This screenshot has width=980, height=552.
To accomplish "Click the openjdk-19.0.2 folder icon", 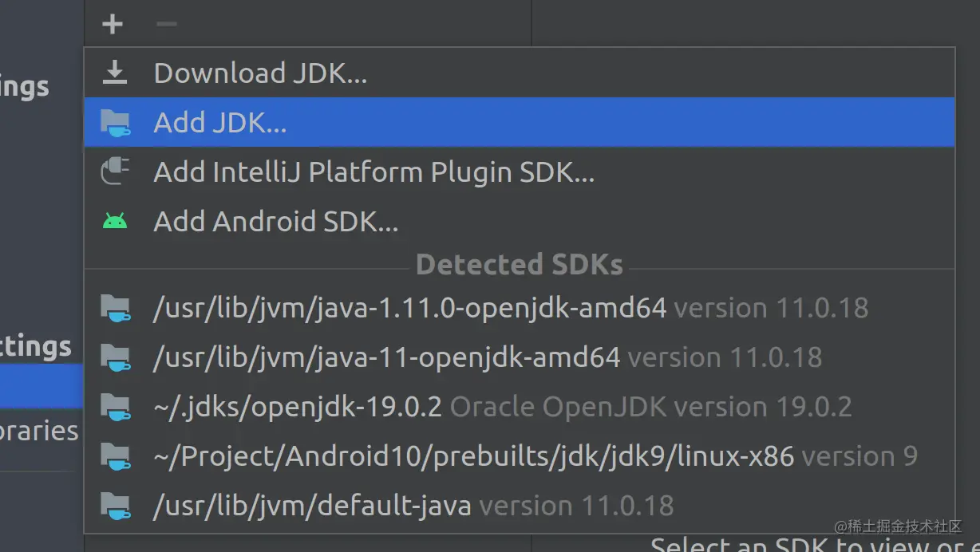I will 115,407.
